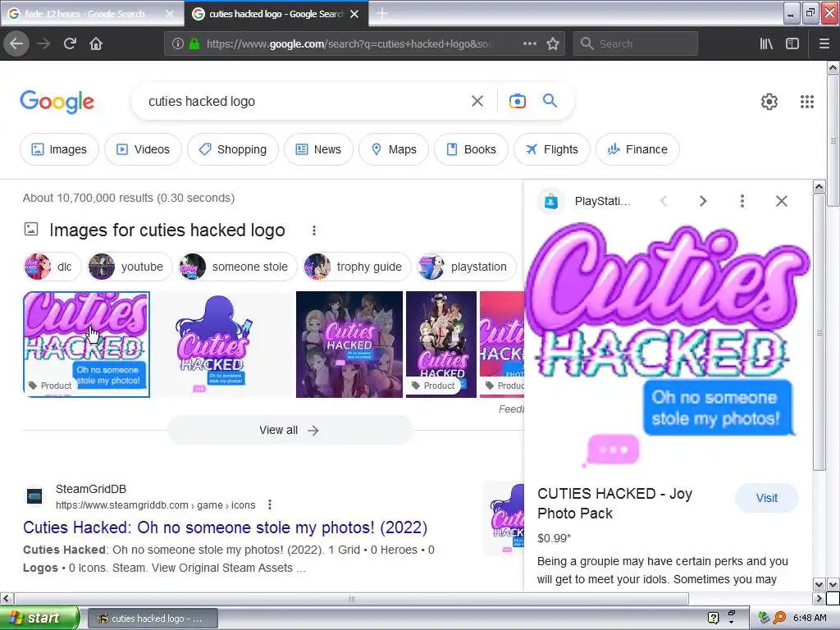Filter images by dlc chip
The height and width of the screenshot is (630, 840).
pos(52,267)
